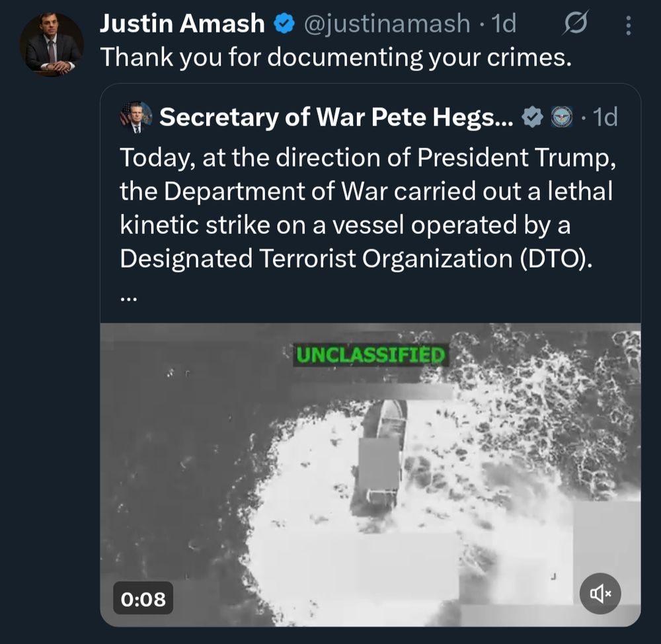This screenshot has width=661, height=644.
Task: Click the gray verified badge in quoted post
Action: [531, 117]
